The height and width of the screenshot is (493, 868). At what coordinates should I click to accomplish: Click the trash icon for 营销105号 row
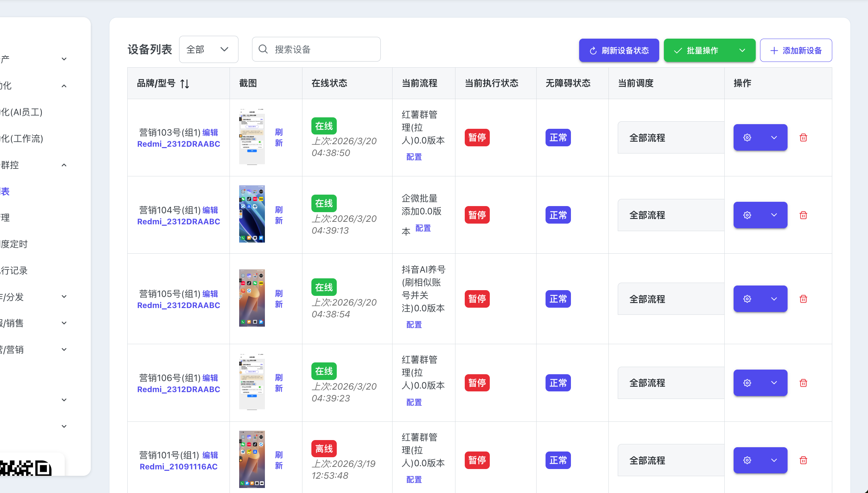(803, 299)
